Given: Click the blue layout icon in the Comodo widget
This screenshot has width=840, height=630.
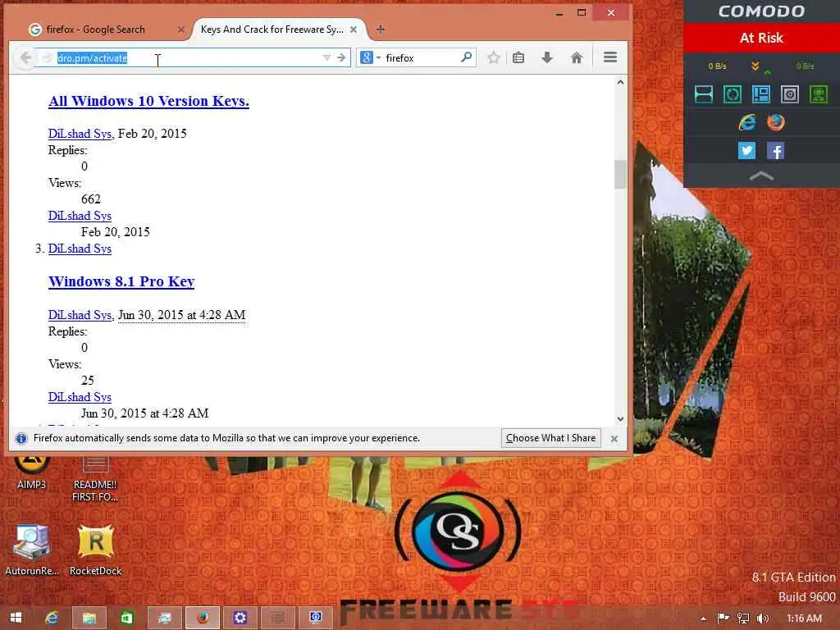Looking at the screenshot, I should click(761, 94).
